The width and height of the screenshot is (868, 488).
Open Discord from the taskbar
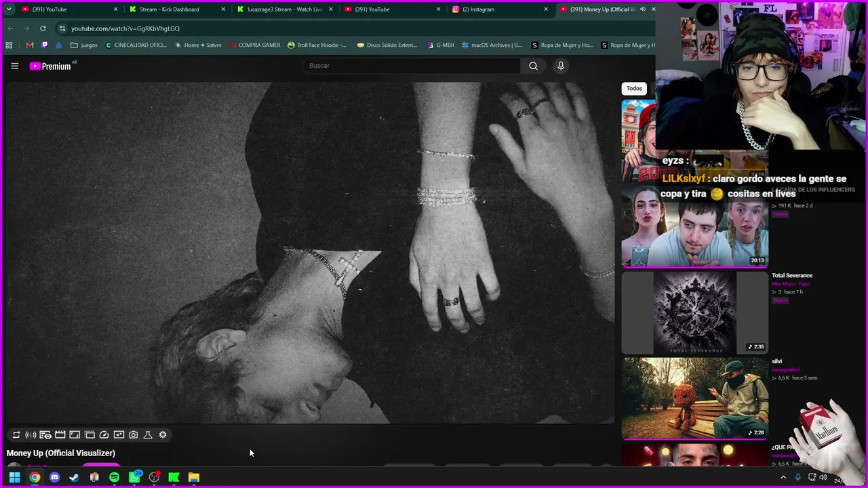[55, 477]
